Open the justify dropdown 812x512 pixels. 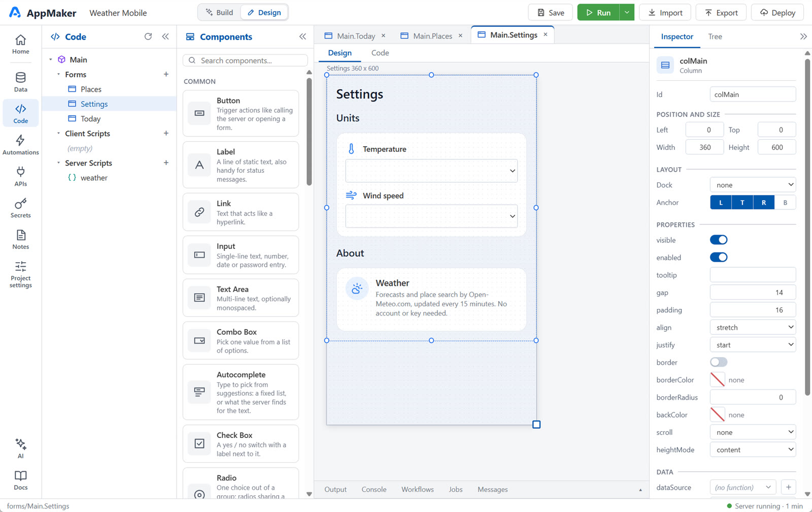tap(753, 345)
